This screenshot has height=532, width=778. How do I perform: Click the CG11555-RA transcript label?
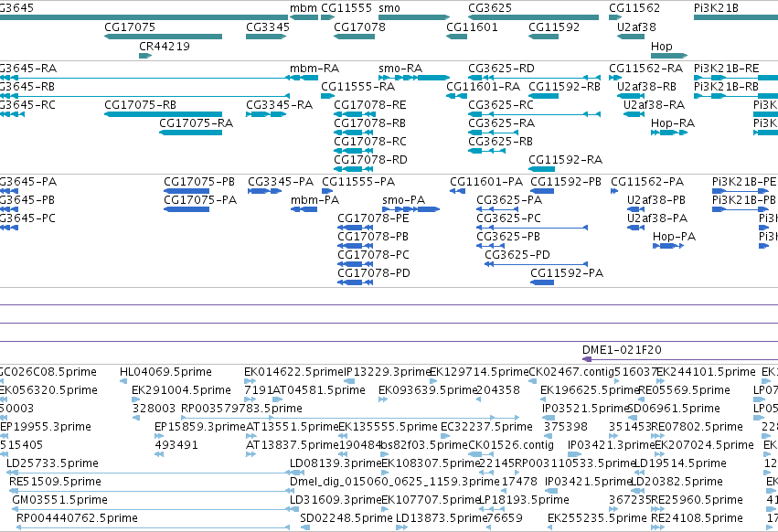click(357, 86)
